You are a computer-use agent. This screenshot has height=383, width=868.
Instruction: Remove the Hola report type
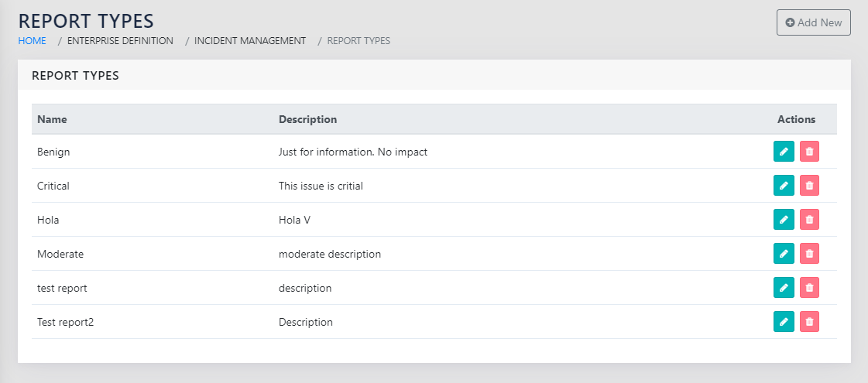pos(809,220)
